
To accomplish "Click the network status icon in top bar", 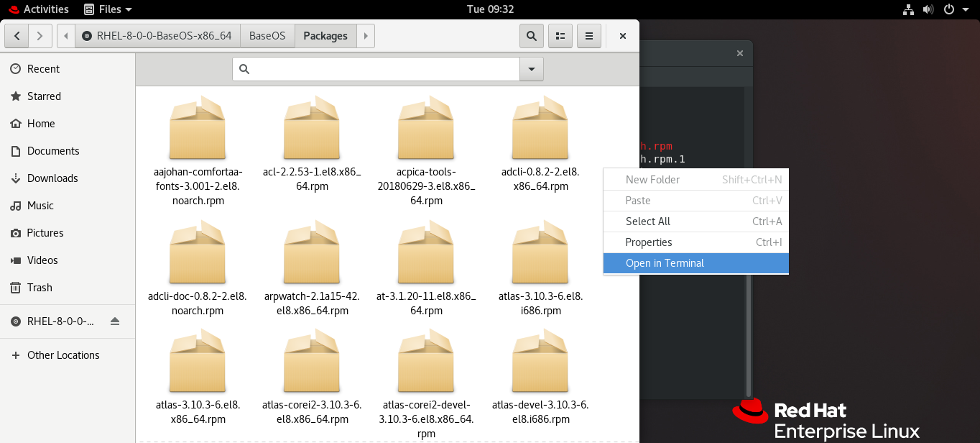I will point(908,9).
